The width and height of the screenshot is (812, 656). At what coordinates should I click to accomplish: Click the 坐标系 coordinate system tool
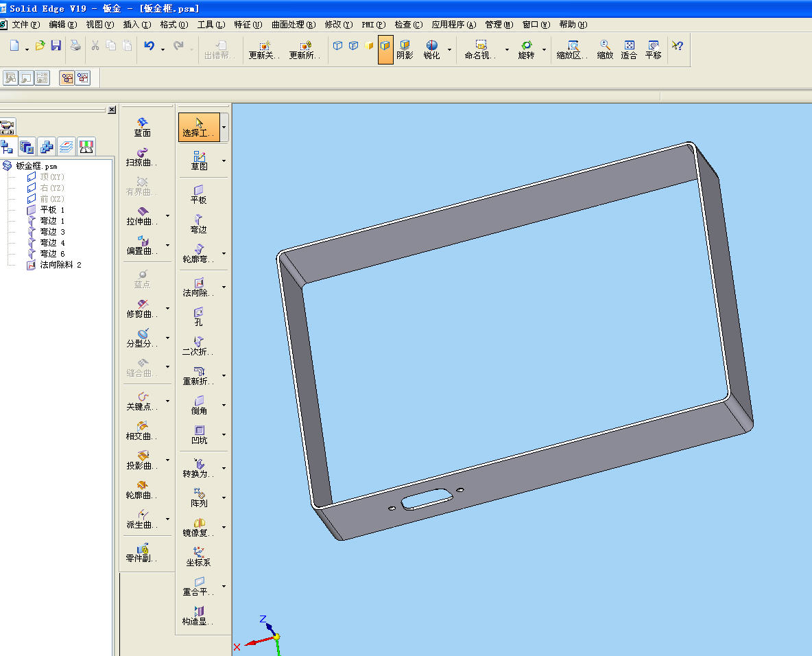[198, 557]
